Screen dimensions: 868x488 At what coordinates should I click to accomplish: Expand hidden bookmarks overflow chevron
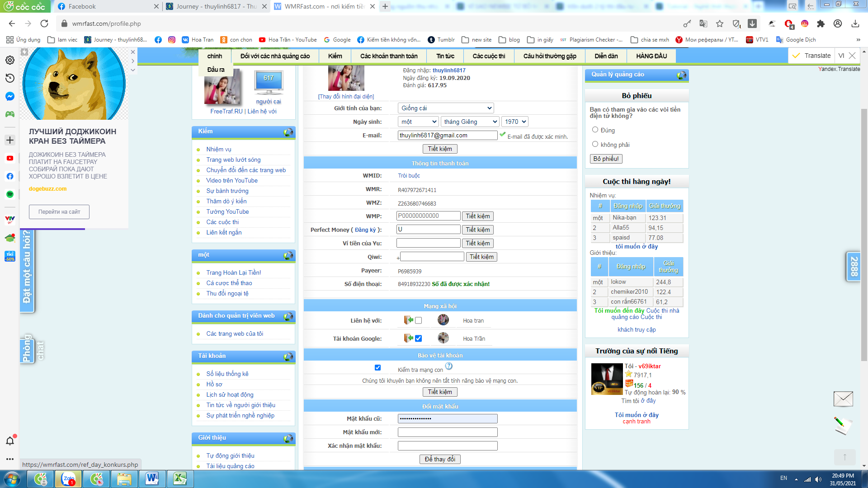[x=858, y=40]
